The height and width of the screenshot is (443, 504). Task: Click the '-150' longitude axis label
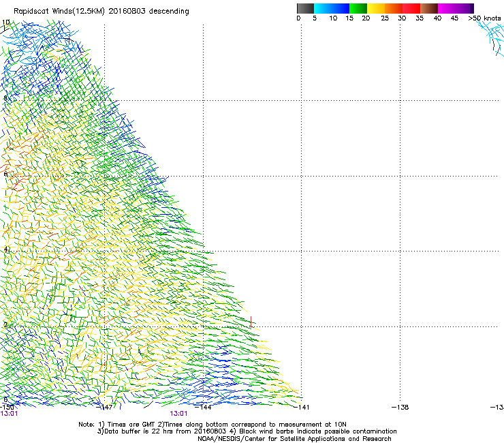tap(7, 408)
